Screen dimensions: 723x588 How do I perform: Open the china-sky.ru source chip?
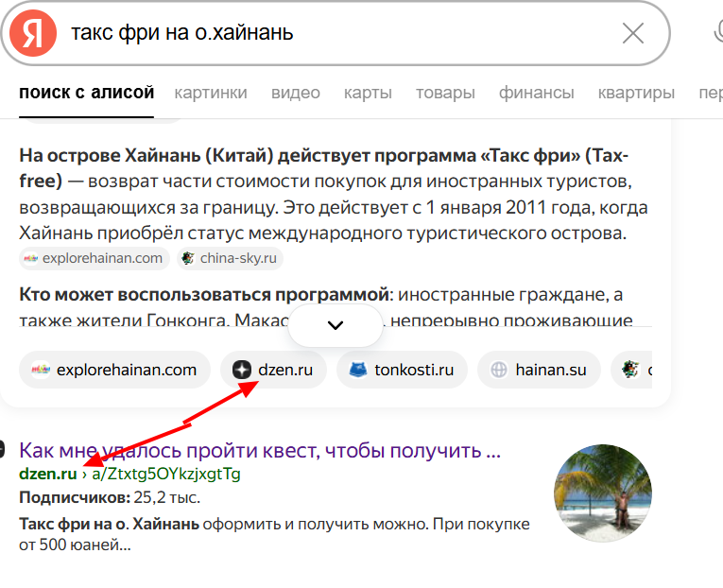click(x=230, y=258)
